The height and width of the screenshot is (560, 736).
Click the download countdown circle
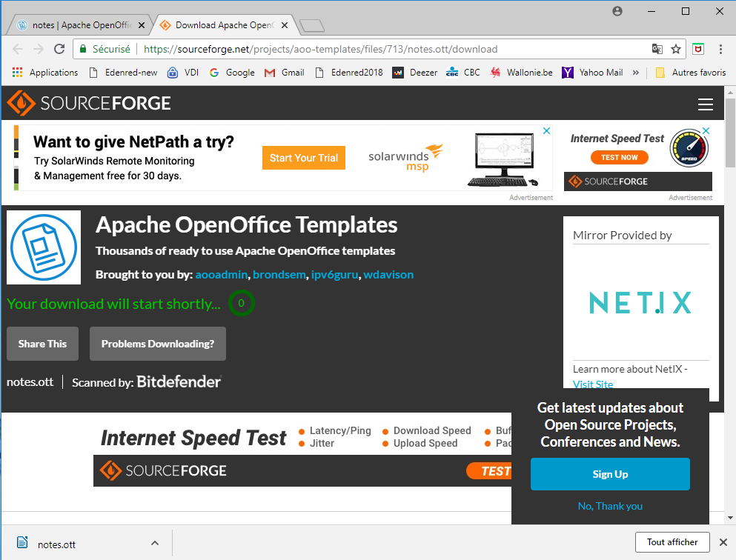point(242,303)
